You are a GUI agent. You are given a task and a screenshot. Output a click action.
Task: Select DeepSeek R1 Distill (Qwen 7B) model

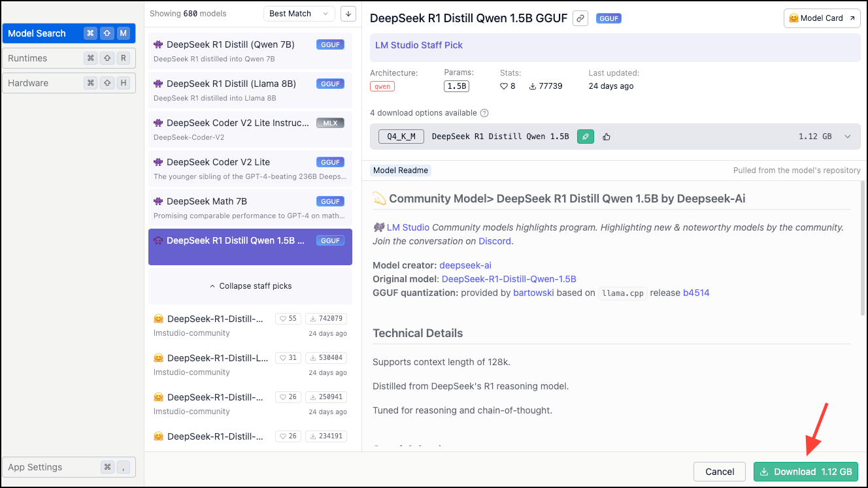coord(250,51)
